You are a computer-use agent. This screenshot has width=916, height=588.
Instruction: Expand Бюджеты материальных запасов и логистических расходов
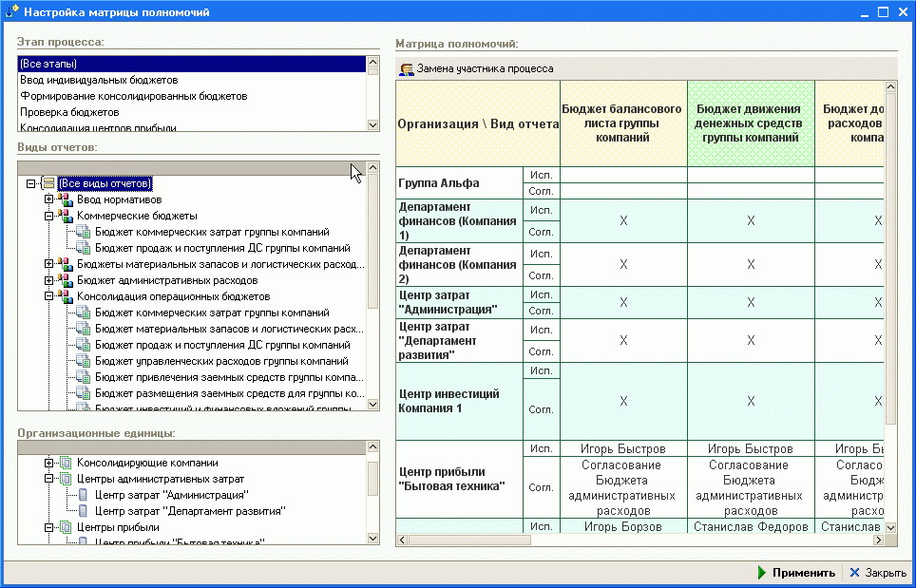(x=49, y=264)
